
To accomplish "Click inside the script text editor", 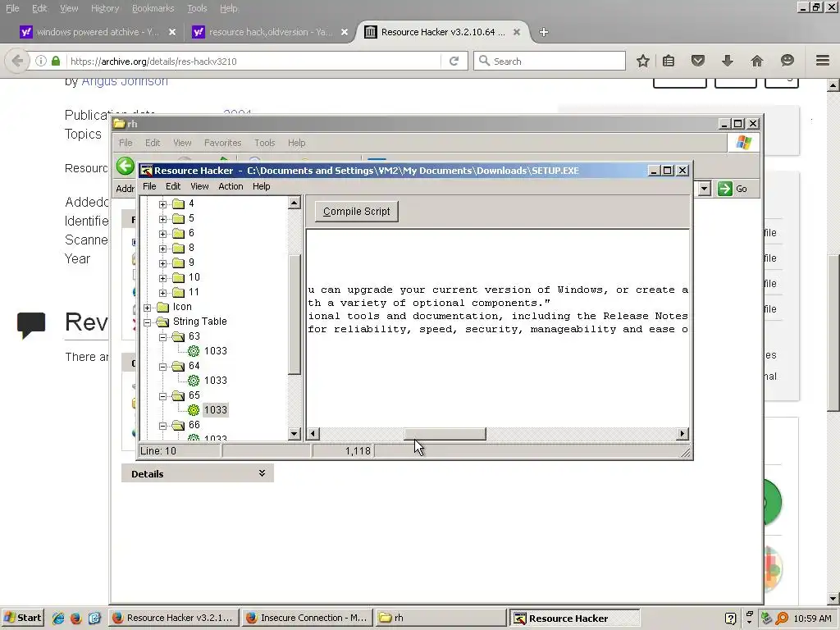I will click(498, 328).
